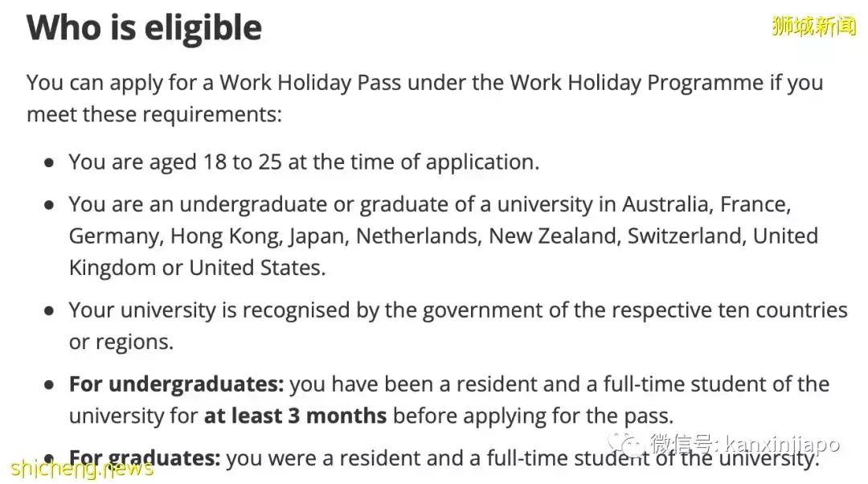Click the bold 'For graduates:' label
Viewport: 868px width, 484px height.
point(145,458)
